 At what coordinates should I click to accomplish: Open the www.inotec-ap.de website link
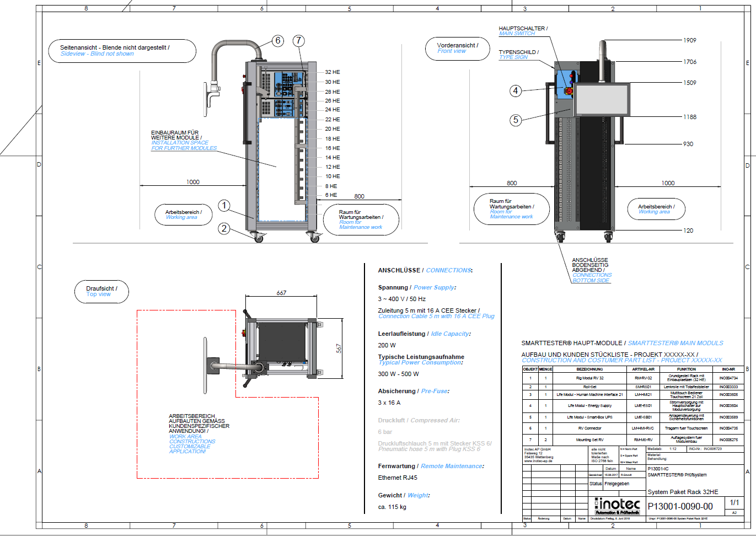tap(538, 461)
